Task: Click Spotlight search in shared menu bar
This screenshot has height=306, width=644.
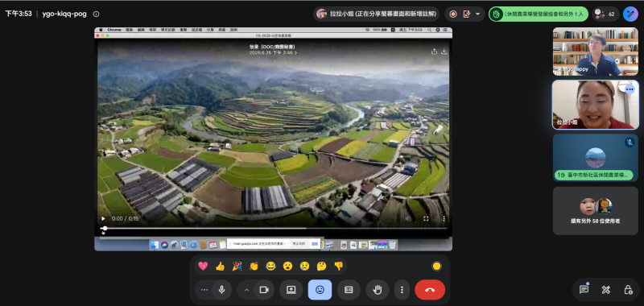Action: [x=429, y=30]
